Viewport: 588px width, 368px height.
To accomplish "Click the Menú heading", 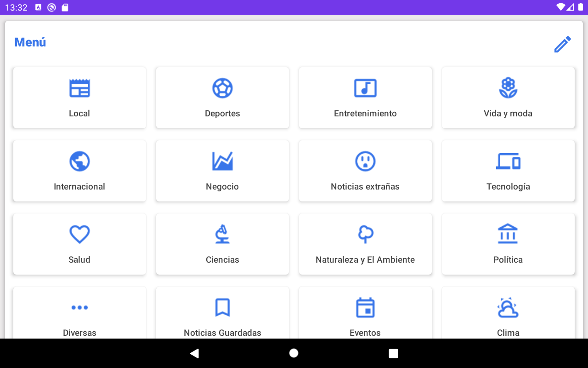I will [x=30, y=42].
